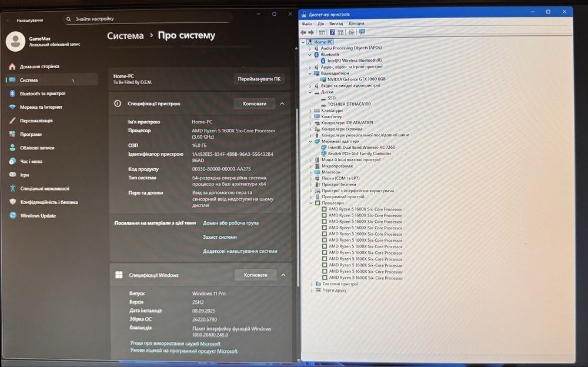Viewport: 588px width, 367px height.
Task: Select SSD disk in Device Manager
Action: coord(332,98)
